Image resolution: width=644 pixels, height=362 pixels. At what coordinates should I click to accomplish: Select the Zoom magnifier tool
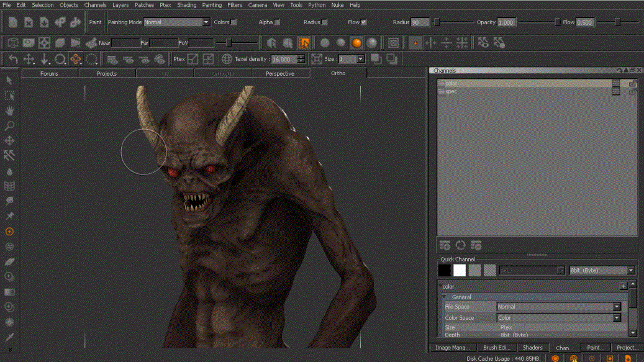tap(9, 125)
